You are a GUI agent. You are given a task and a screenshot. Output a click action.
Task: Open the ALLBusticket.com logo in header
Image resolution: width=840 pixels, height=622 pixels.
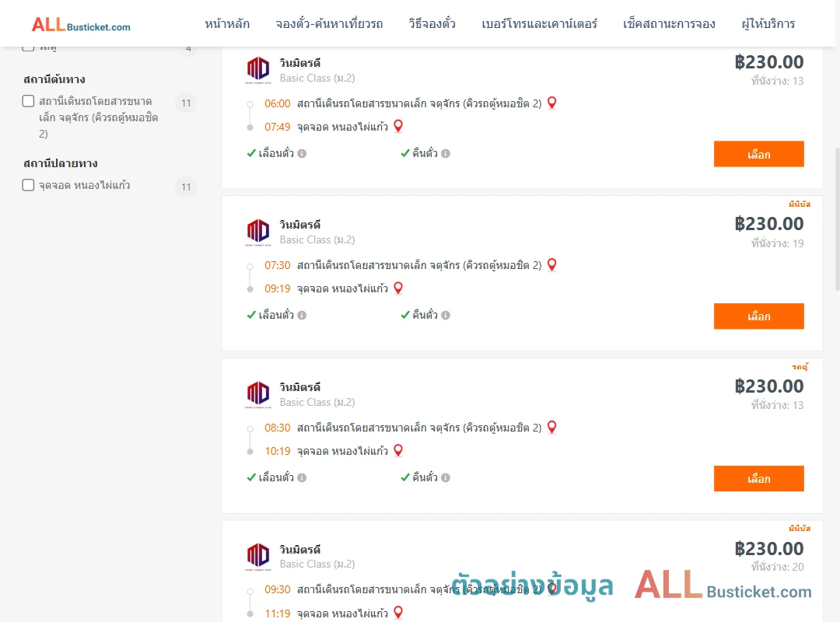click(81, 24)
